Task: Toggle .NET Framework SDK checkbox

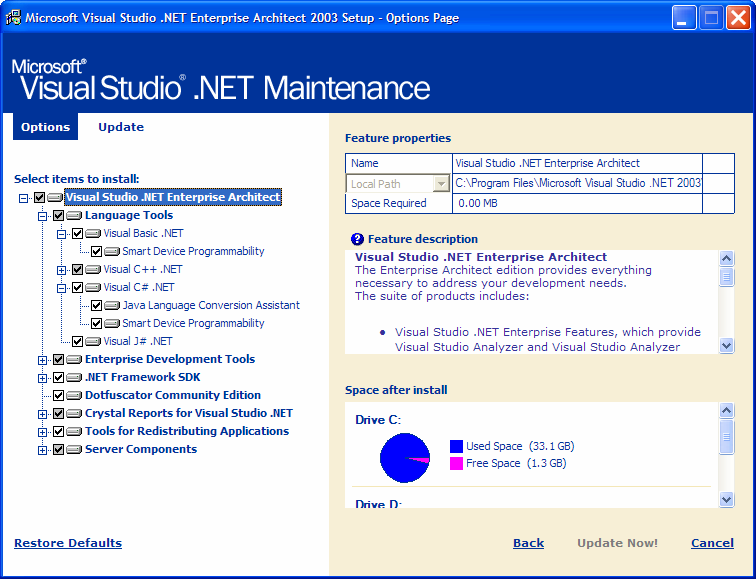Action: tap(58, 377)
